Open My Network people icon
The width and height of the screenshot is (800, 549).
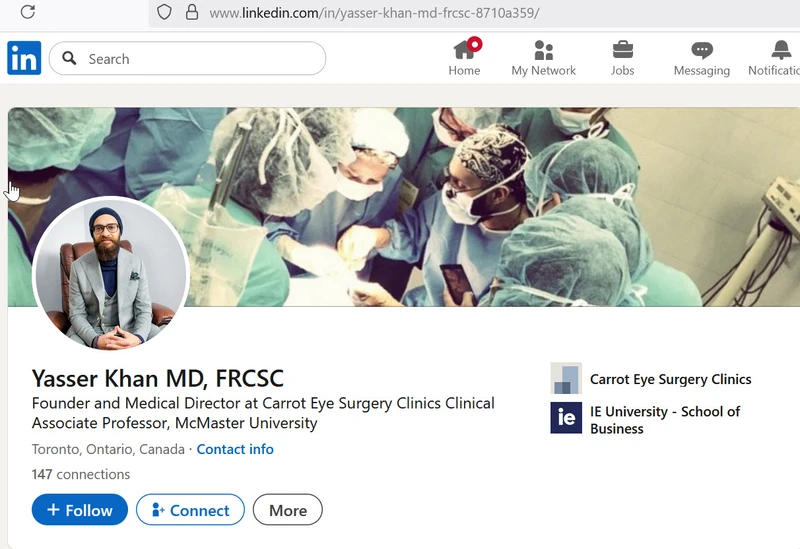(x=543, y=49)
